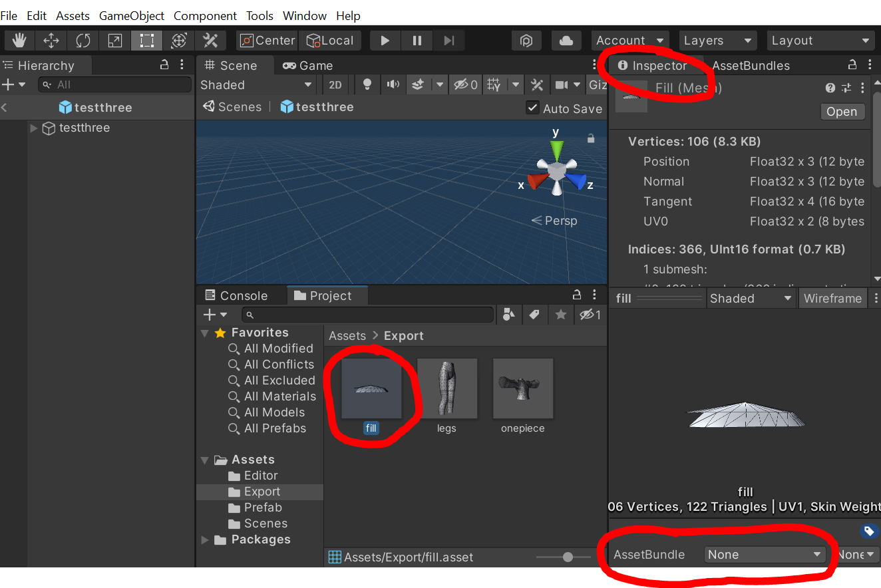881x588 pixels.
Task: Open Shaded dropdown in mesh preview
Action: pos(751,299)
